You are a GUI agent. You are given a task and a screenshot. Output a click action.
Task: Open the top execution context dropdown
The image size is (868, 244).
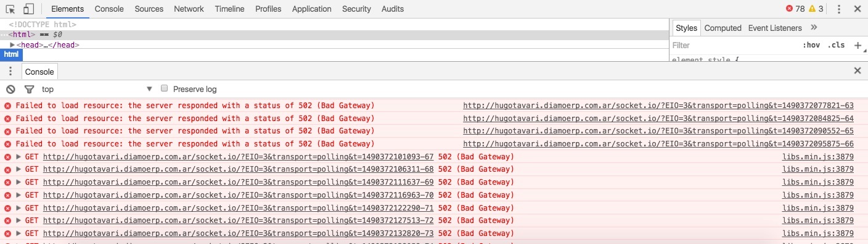pos(97,89)
